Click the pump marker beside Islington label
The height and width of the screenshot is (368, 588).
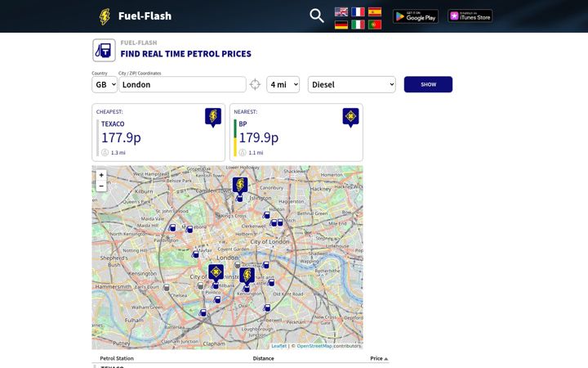pyautogui.click(x=239, y=198)
